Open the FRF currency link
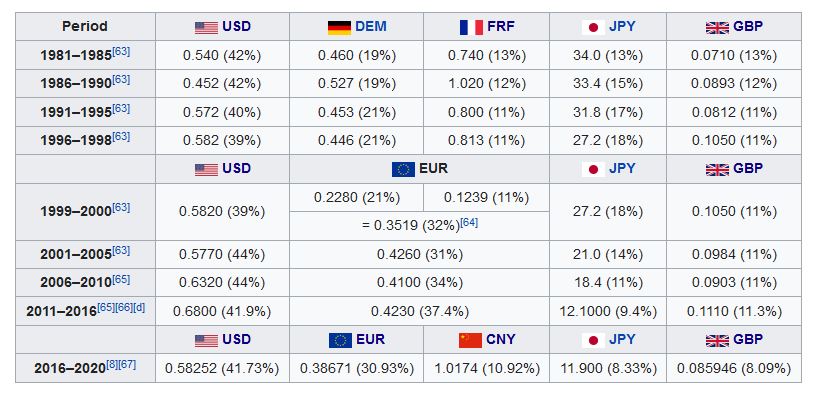The image size is (817, 397). pyautogui.click(x=501, y=27)
